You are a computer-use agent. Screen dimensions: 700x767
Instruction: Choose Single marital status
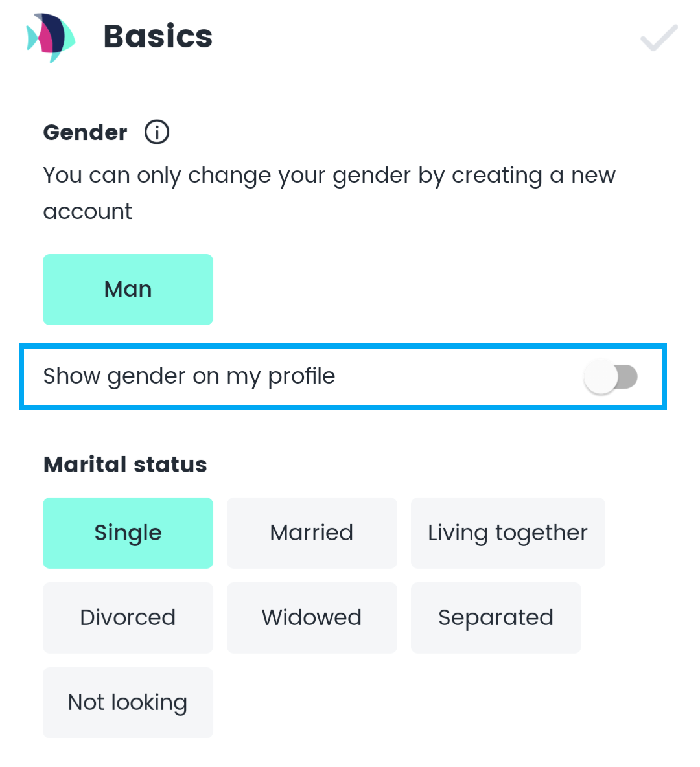point(128,532)
